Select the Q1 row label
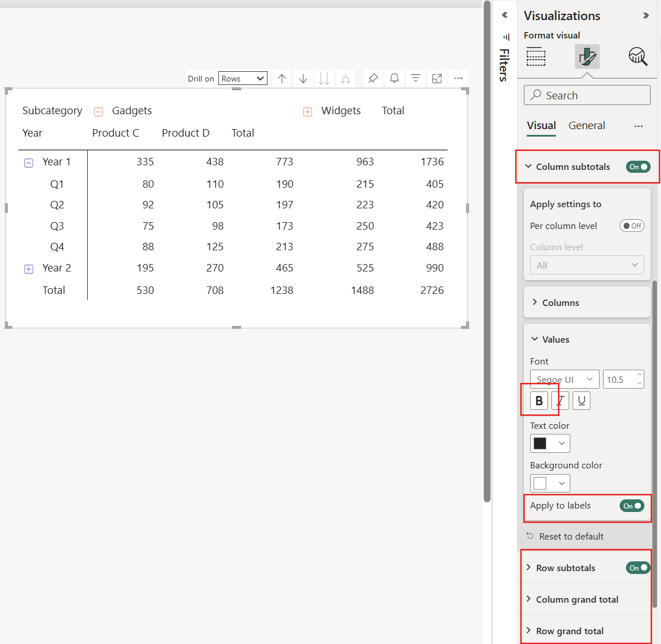 click(x=57, y=184)
